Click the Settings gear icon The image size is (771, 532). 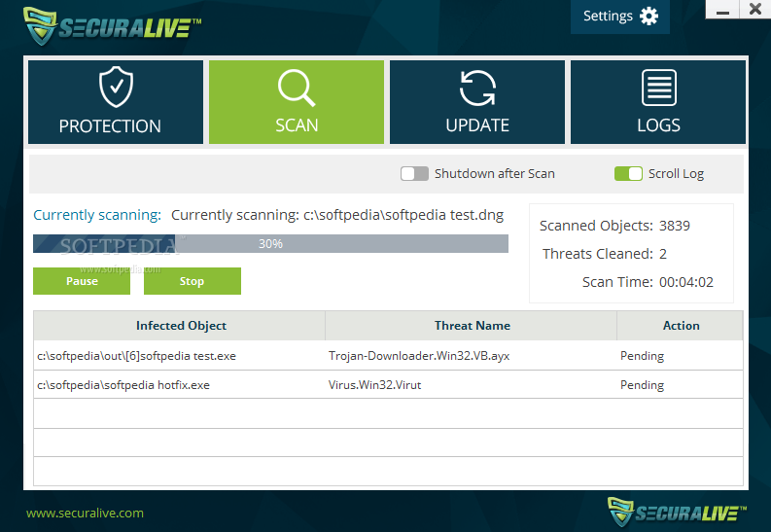(649, 17)
